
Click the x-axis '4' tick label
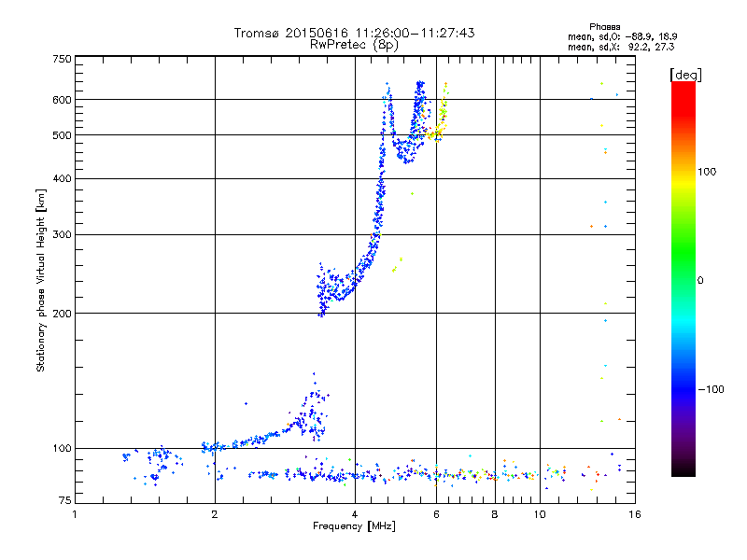[x=355, y=514]
